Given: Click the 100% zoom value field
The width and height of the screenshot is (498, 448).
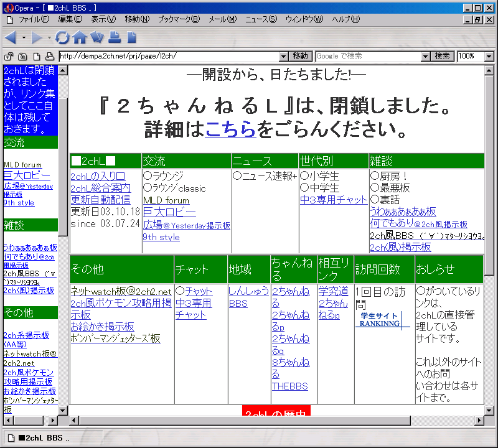Looking at the screenshot, I should pyautogui.click(x=471, y=57).
